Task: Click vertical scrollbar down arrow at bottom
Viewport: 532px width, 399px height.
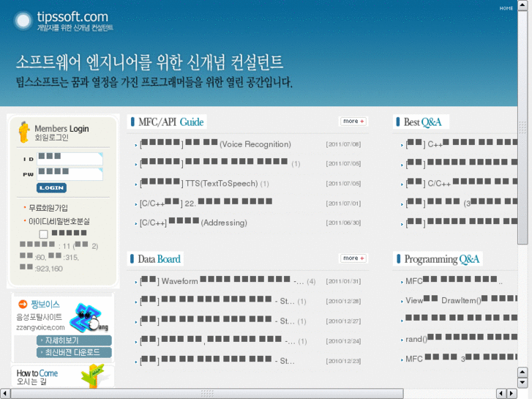Action: (x=522, y=382)
